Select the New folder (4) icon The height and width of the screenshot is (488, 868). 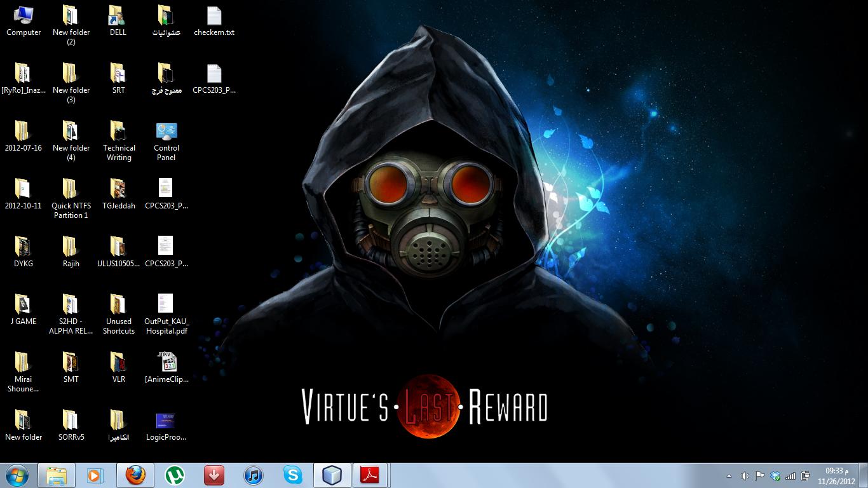coord(71,141)
